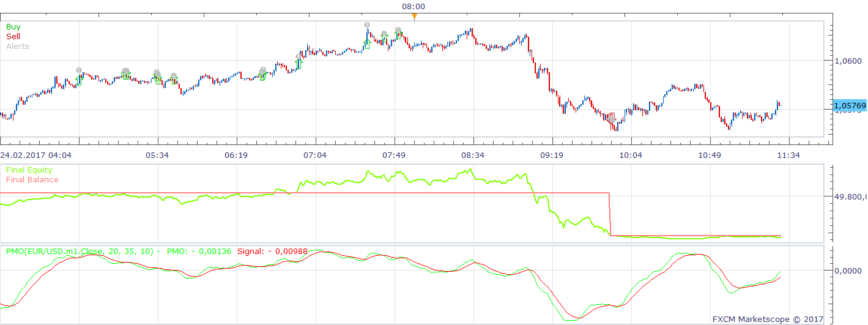Select the green buy arrow on the 04:04 gridline

[78, 80]
